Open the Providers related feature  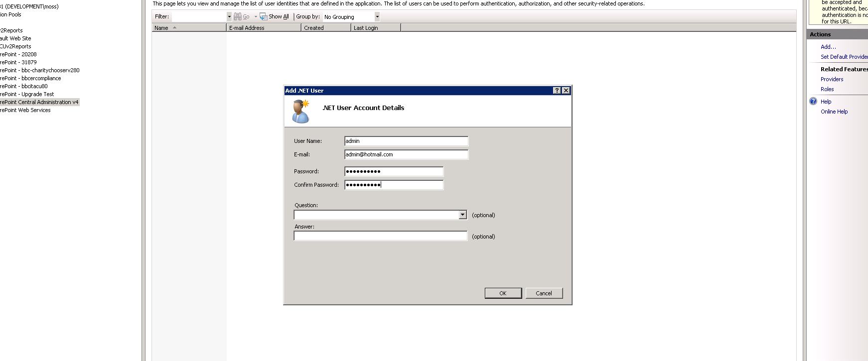pyautogui.click(x=832, y=79)
